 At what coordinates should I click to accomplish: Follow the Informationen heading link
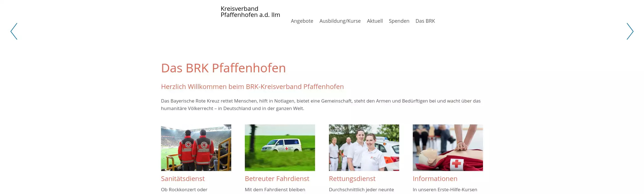(435, 179)
